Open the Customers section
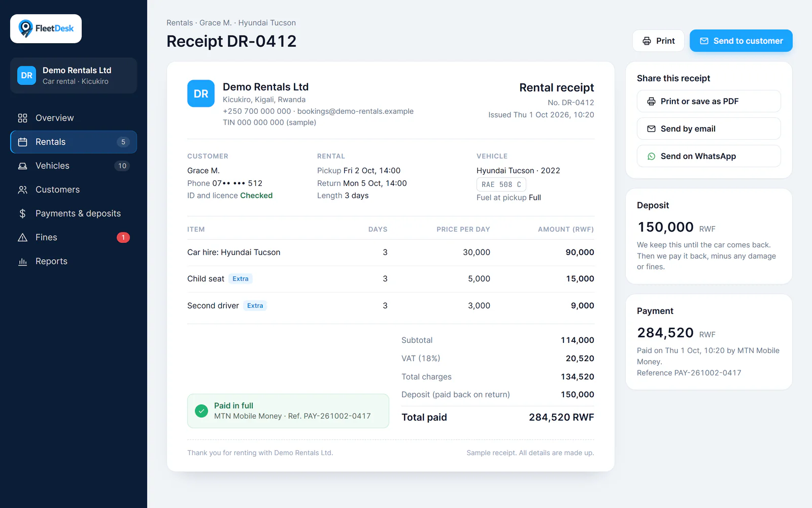This screenshot has height=508, width=812. tap(74, 189)
